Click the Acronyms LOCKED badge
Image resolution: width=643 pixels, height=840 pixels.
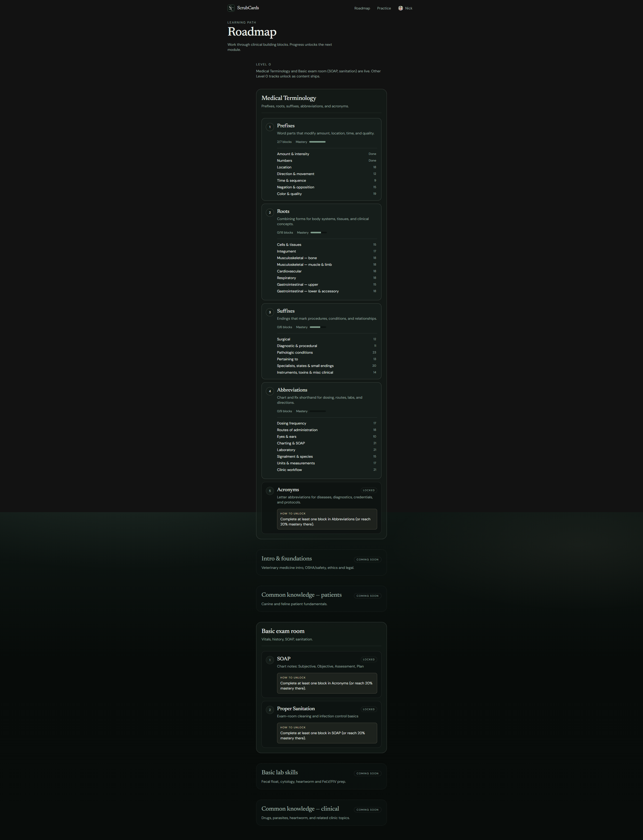coord(369,490)
